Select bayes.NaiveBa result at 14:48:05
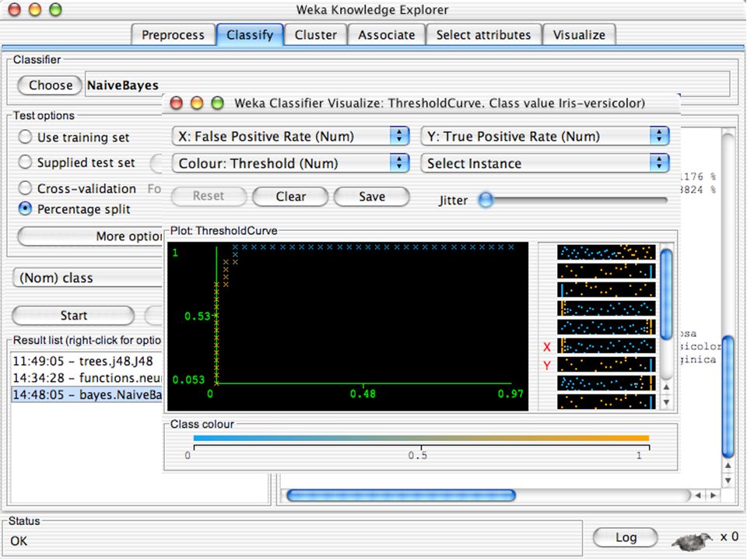The image size is (747, 560). point(86,394)
